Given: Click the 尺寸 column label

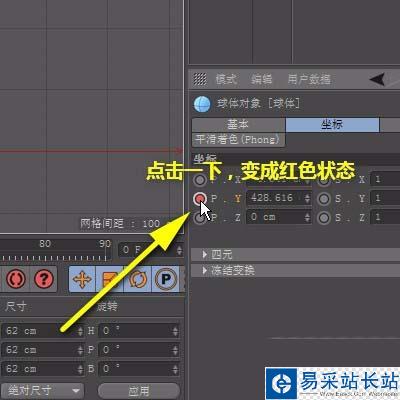Looking at the screenshot, I should (x=16, y=306).
